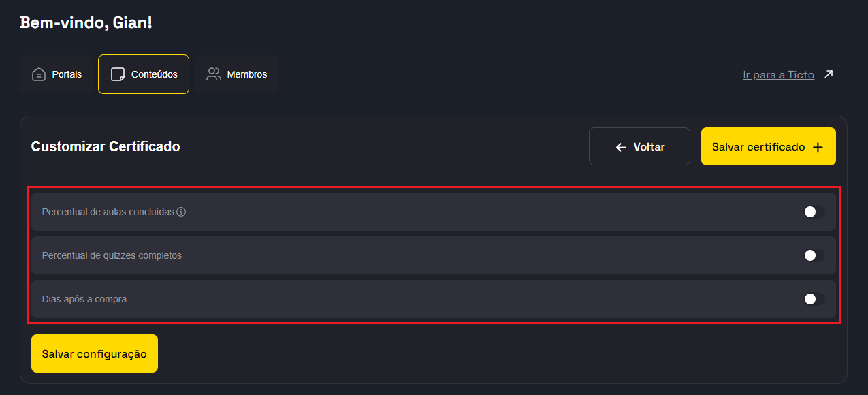Click the left arrow icon in Voltar
868x395 pixels.
coord(620,147)
